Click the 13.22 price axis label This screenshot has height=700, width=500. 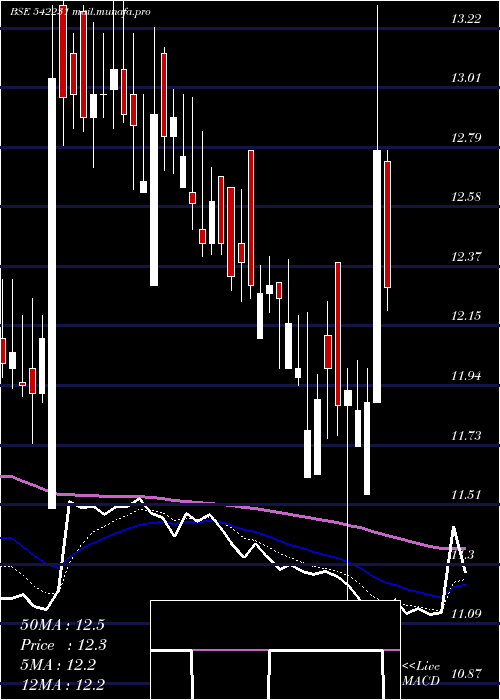[x=467, y=19]
